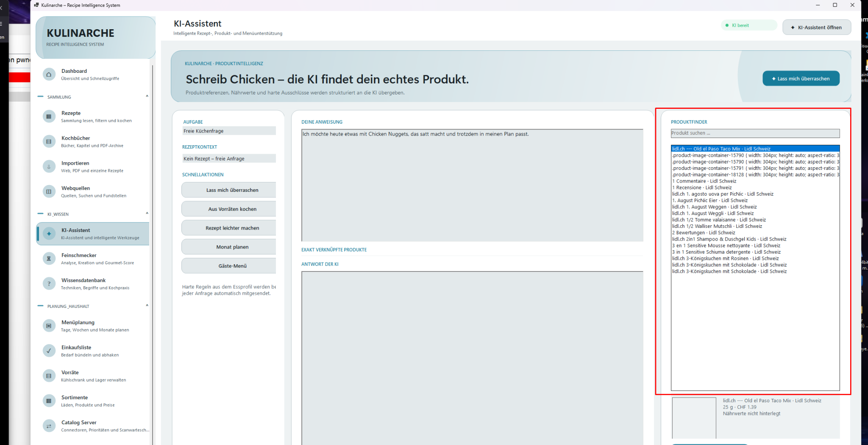Viewport: 868px width, 445px height.
Task: Select '2 Bewertungen · Lidl Schweiz' row
Action: click(x=755, y=232)
